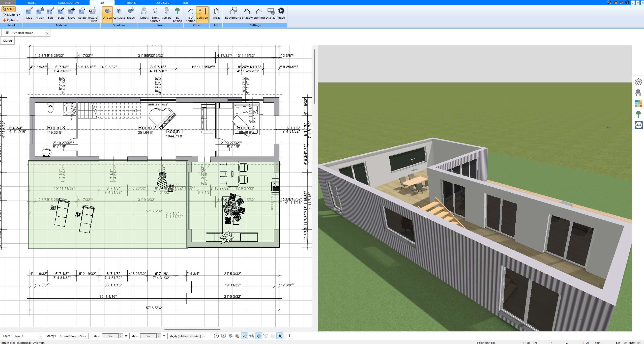Toggle the Display shadows button

pyautogui.click(x=107, y=14)
